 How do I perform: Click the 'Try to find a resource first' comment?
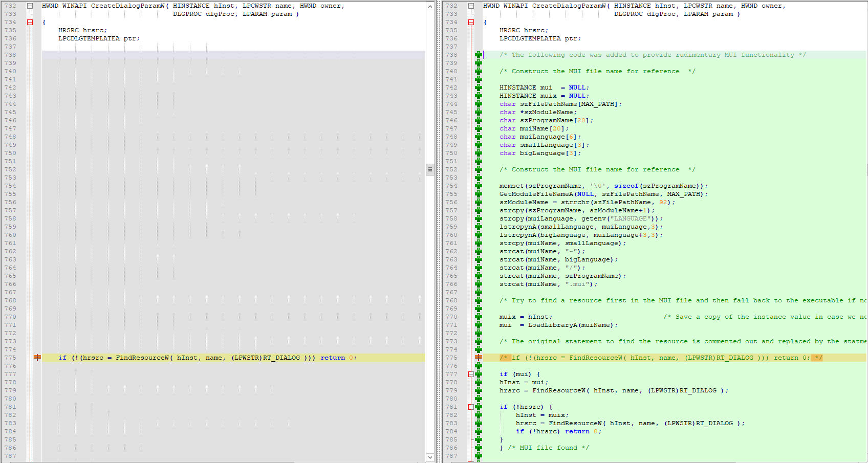[x=683, y=300]
